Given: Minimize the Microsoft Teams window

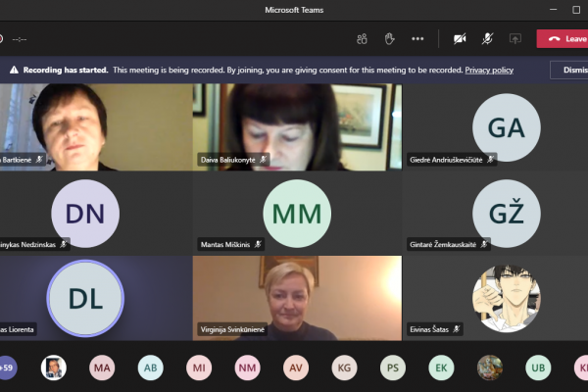Looking at the screenshot, I should pos(553,10).
